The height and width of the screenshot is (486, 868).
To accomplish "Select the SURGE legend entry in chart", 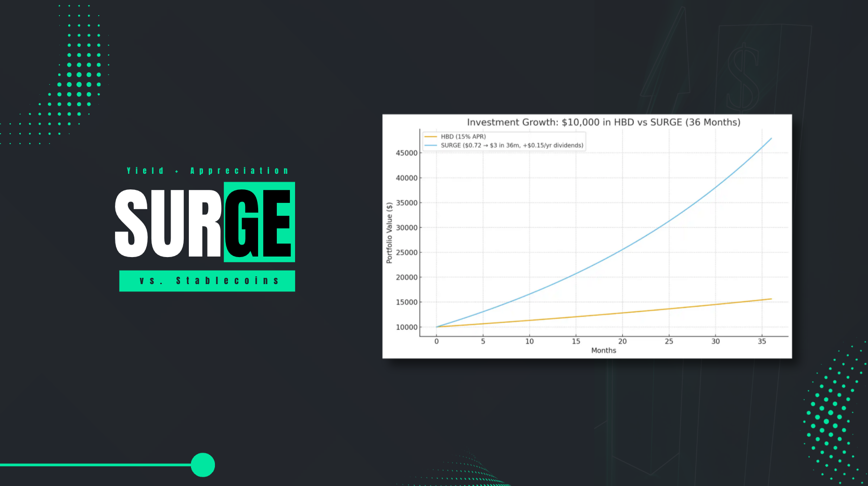I will 512,146.
